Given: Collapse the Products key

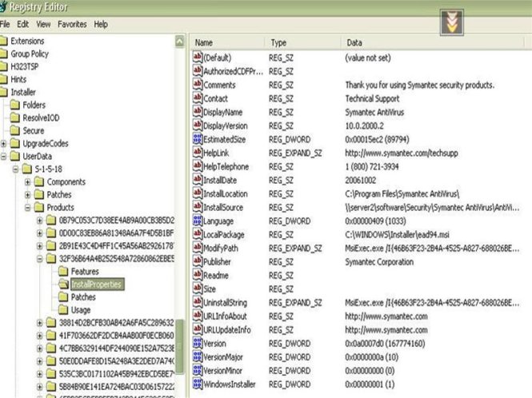Looking at the screenshot, I should pos(28,208).
